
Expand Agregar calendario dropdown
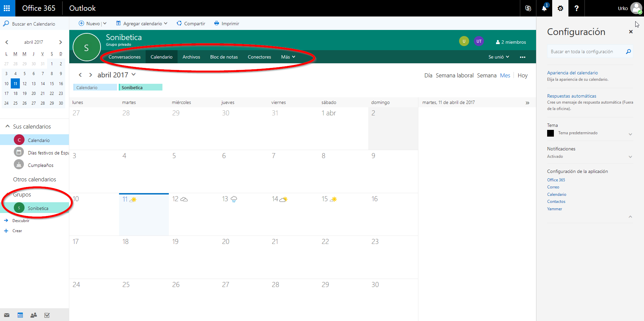coord(165,23)
